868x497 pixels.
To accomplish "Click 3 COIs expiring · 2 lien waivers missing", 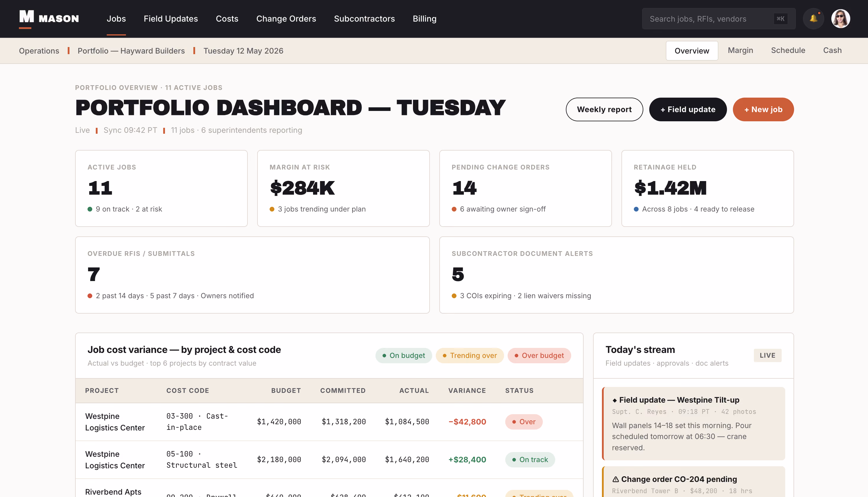I will (526, 296).
